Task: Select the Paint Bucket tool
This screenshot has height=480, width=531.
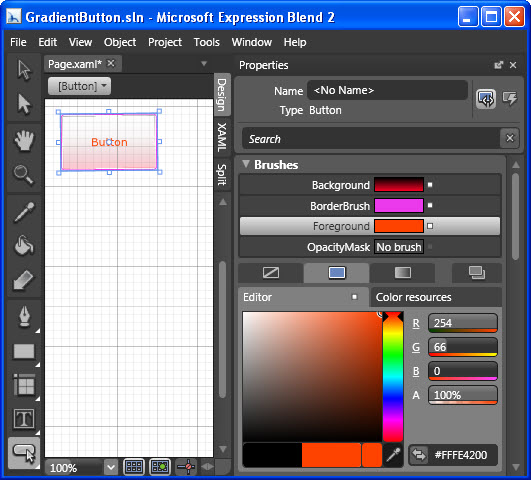Action: [x=24, y=245]
